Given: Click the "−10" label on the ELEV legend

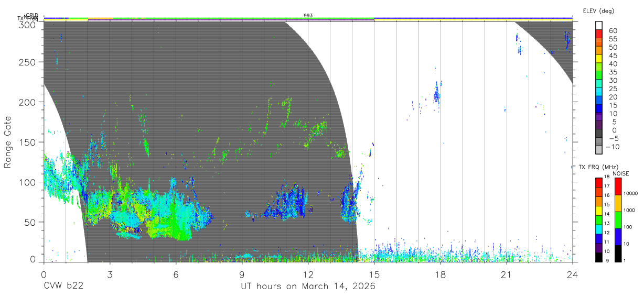Looking at the screenshot, I should click(x=613, y=147).
